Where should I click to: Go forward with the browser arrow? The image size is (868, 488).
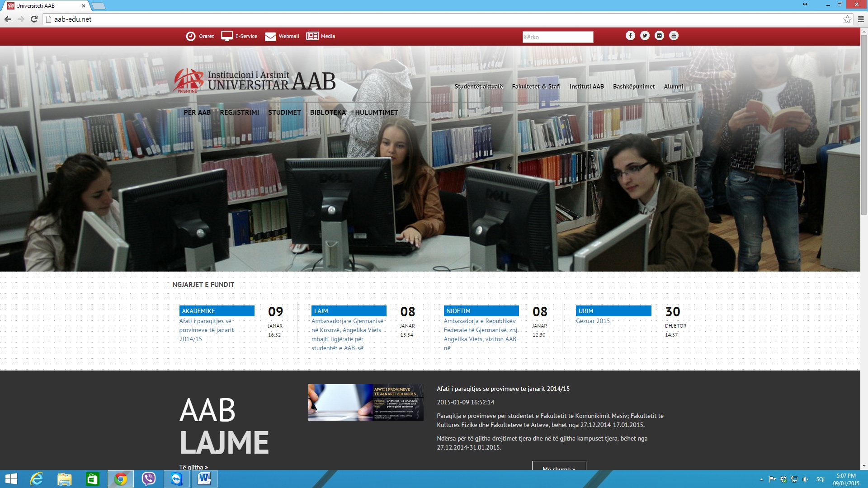point(21,19)
